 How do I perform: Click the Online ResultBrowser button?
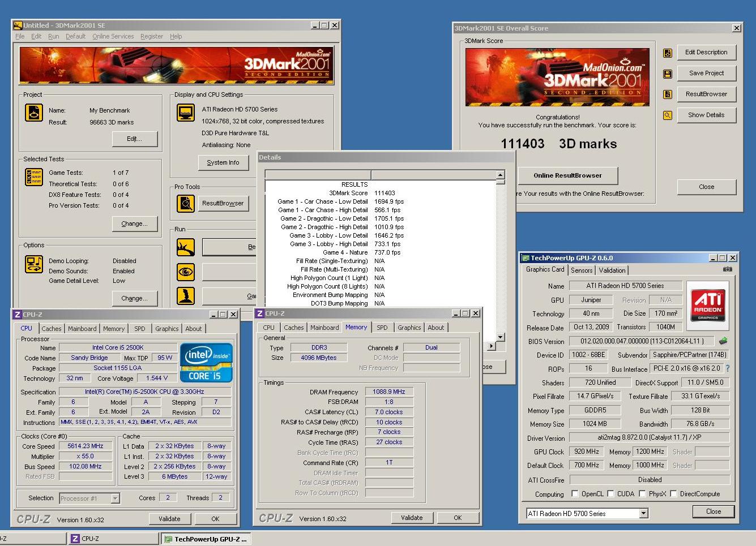pos(567,175)
